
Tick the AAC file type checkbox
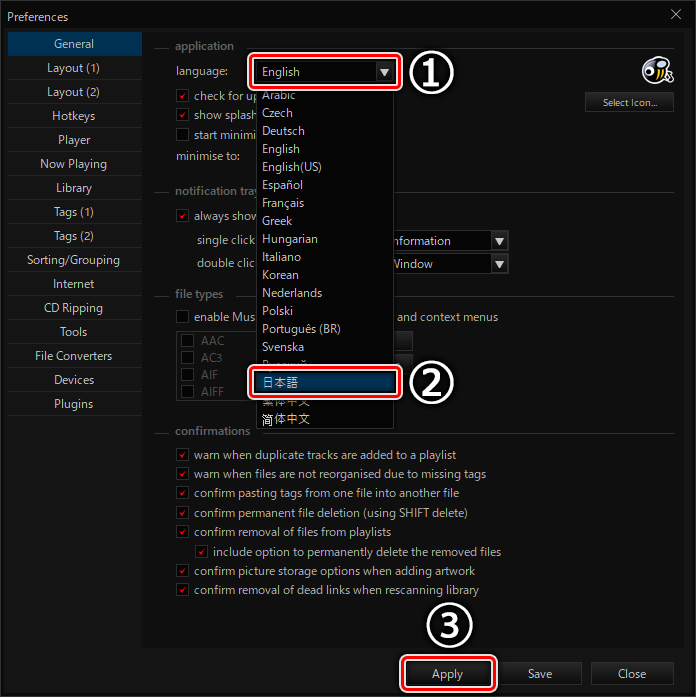click(188, 340)
